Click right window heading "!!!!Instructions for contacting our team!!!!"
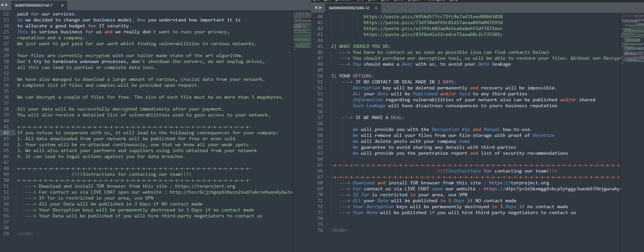This screenshot has height=252, width=644. point(497,171)
